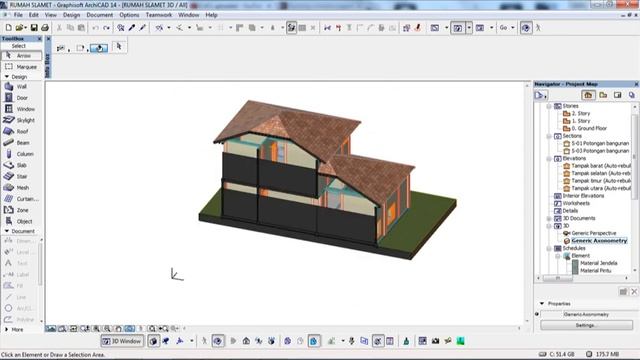This screenshot has height=360, width=640.
Task: Toggle the Arrow selection tool
Action: [x=21, y=56]
